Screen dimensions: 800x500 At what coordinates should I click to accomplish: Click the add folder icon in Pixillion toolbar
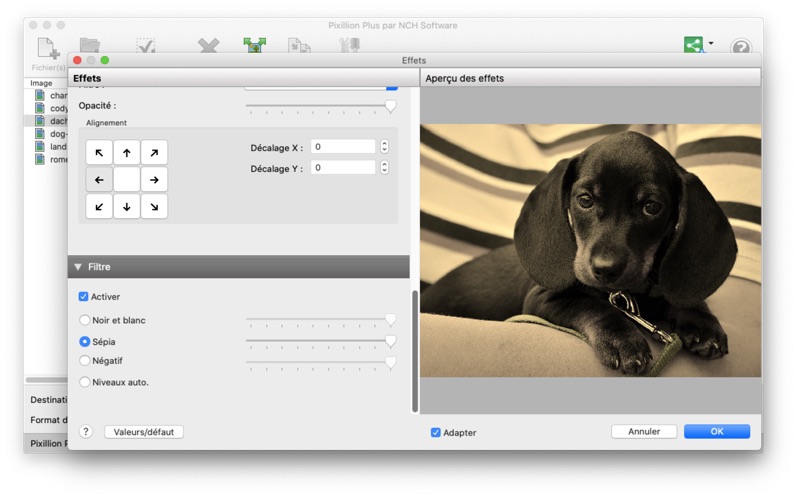point(90,45)
